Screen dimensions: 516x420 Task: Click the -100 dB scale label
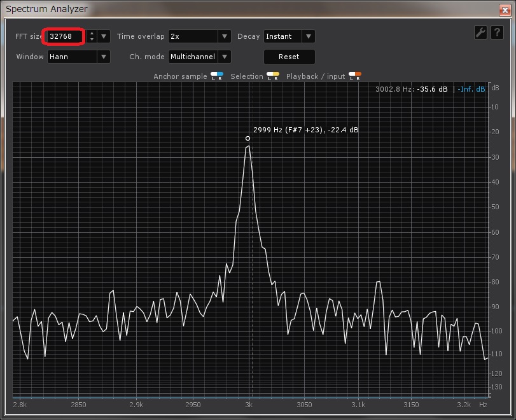pos(495,331)
